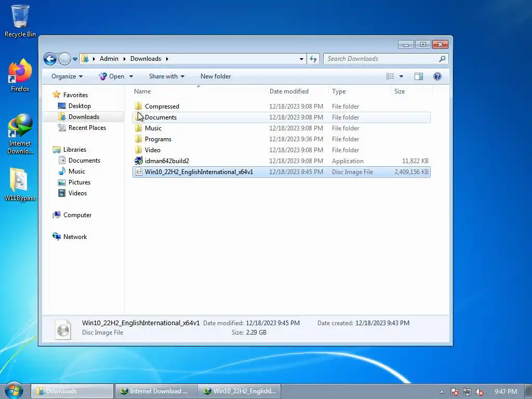Viewport: 532px width, 399px height.
Task: Focus the Search Downloads field
Action: 386,59
